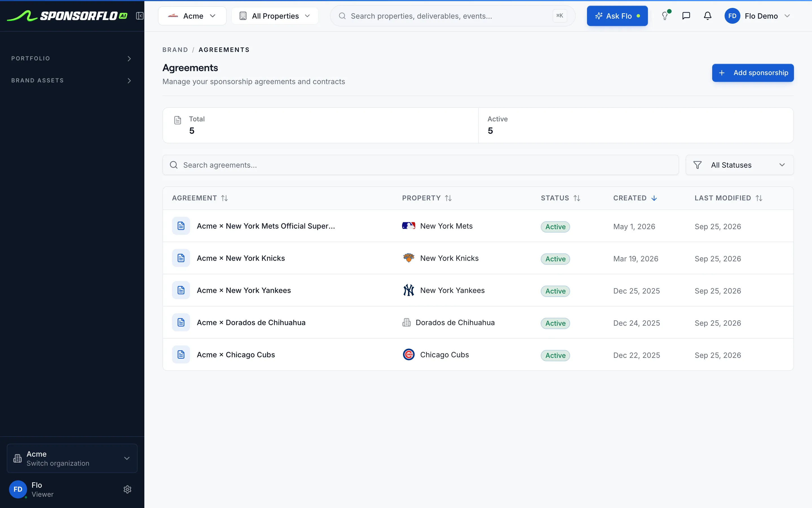Click the document icon for the Acme × New York Knicks row

[181, 258]
